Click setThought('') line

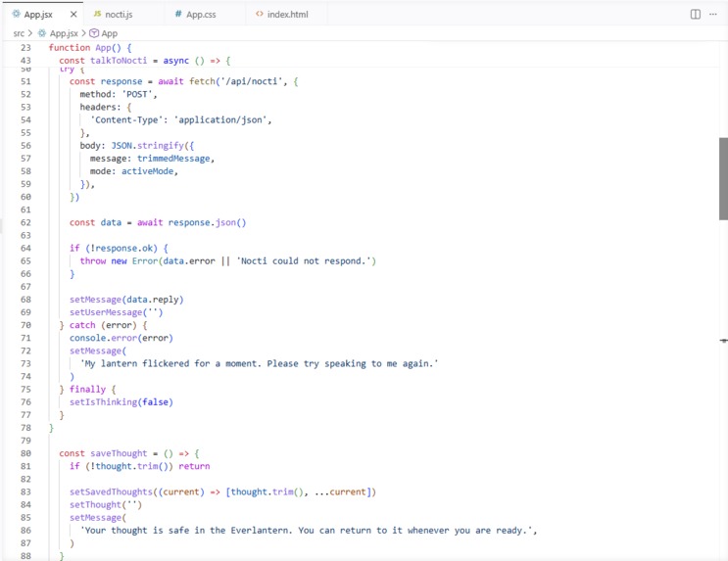106,505
